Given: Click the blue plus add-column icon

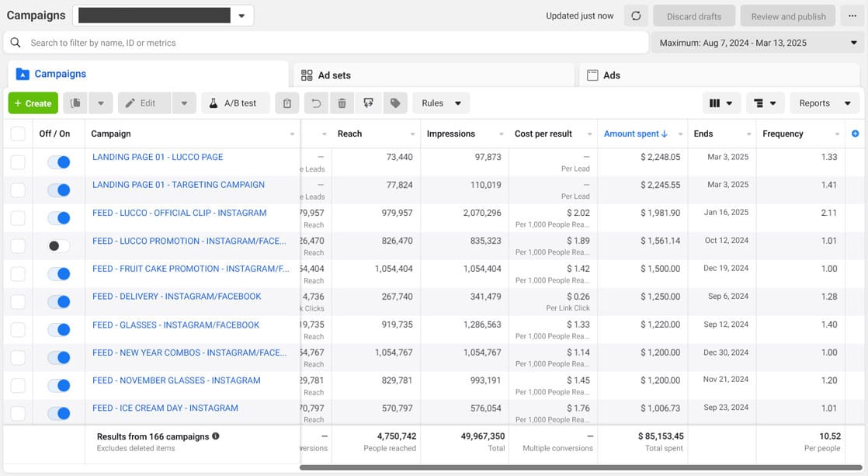Looking at the screenshot, I should click(x=856, y=134).
